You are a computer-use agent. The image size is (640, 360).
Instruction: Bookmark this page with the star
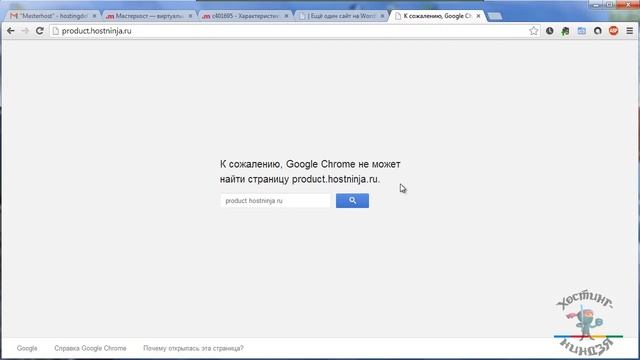click(x=533, y=31)
